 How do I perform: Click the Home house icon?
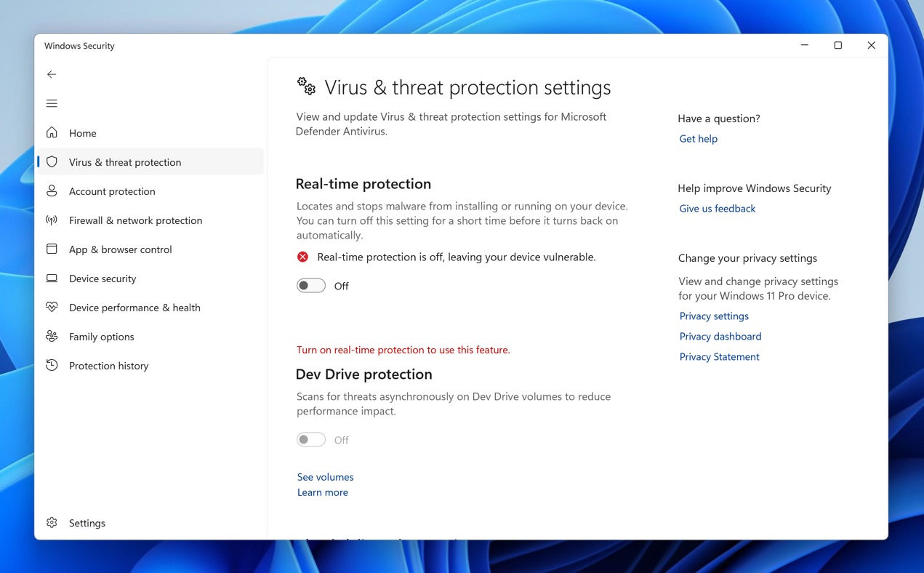point(52,132)
